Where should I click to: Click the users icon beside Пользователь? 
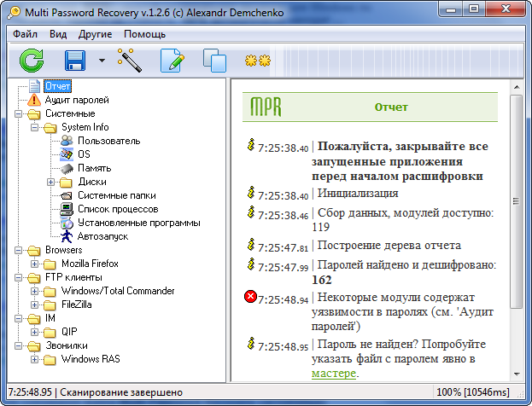pos(67,141)
